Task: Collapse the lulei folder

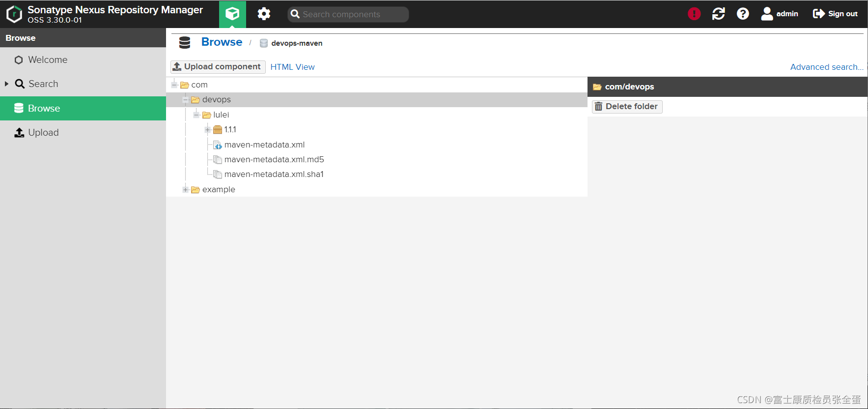Action: coord(196,115)
